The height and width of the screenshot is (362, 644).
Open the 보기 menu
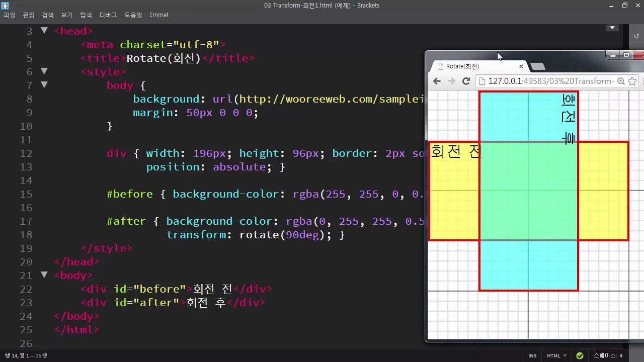tap(67, 15)
